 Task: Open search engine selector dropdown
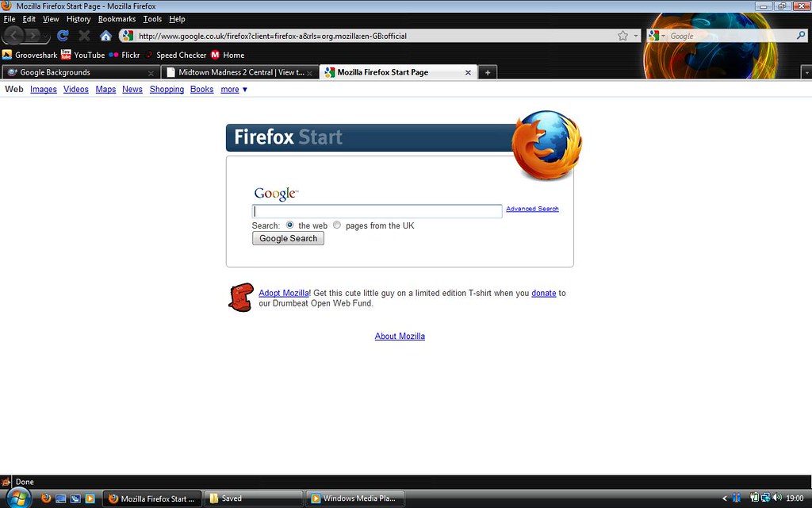[657, 36]
